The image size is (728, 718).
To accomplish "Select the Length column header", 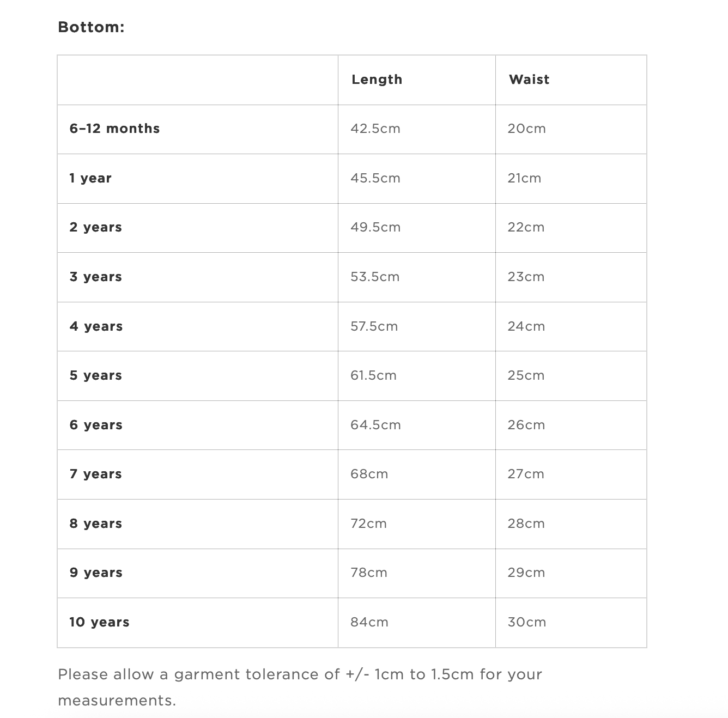I will click(x=377, y=80).
